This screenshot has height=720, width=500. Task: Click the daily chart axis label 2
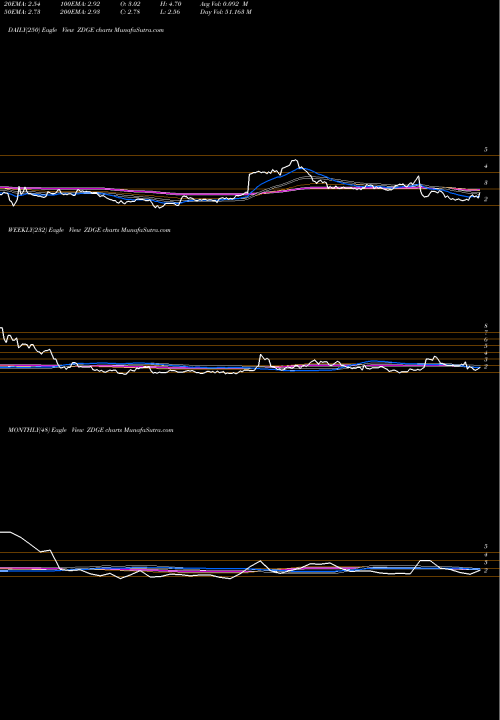coord(485,199)
